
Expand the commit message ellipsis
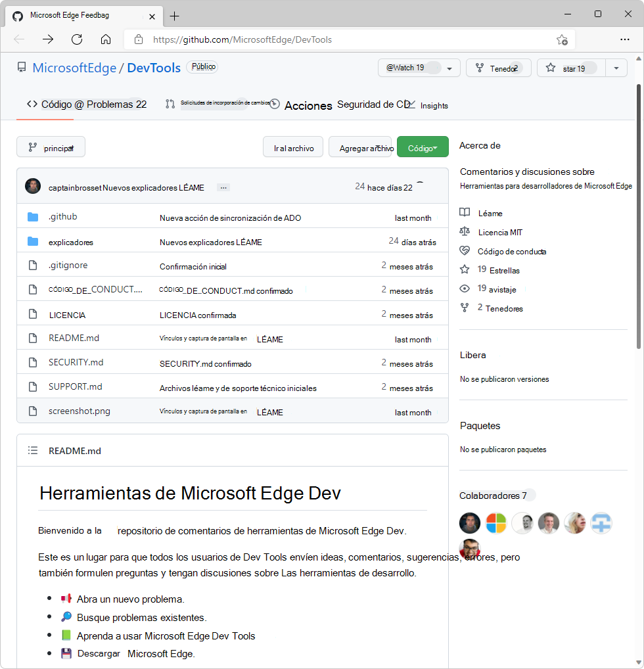223,187
